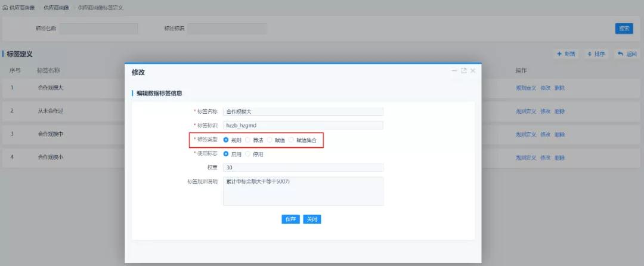Select the 赋值 label type radio button
Screen dimensions: 644x266
point(270,140)
